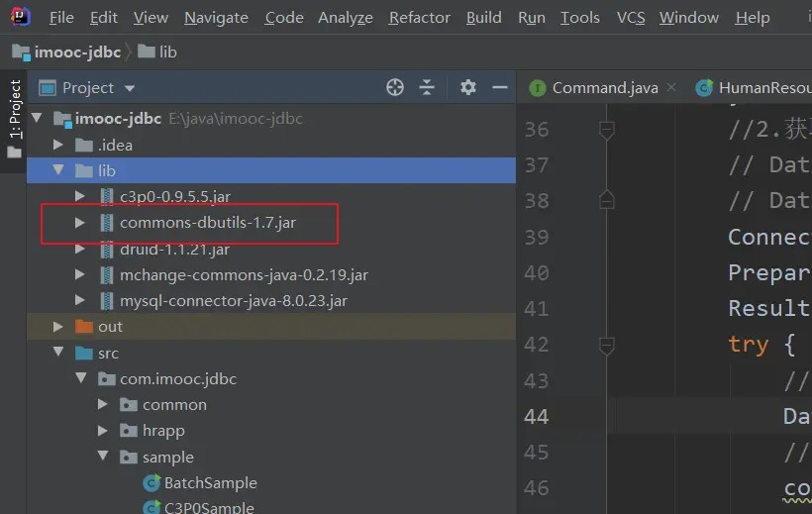Expand mysql-connector-java-8.0.23.jar node

[x=80, y=300]
